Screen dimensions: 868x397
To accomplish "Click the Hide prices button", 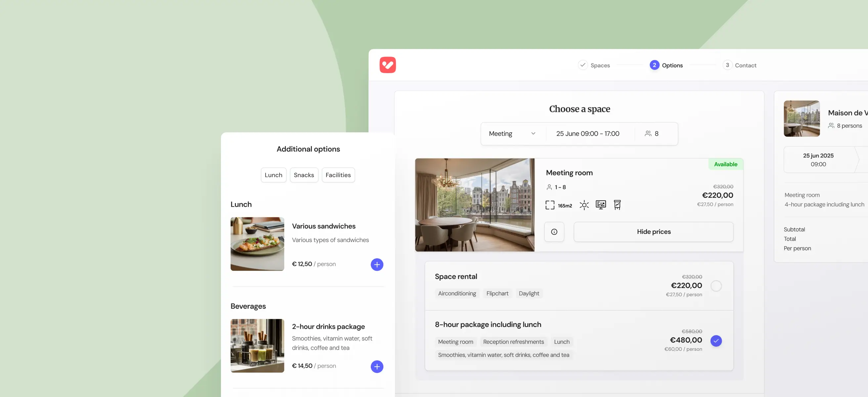I will click(653, 232).
